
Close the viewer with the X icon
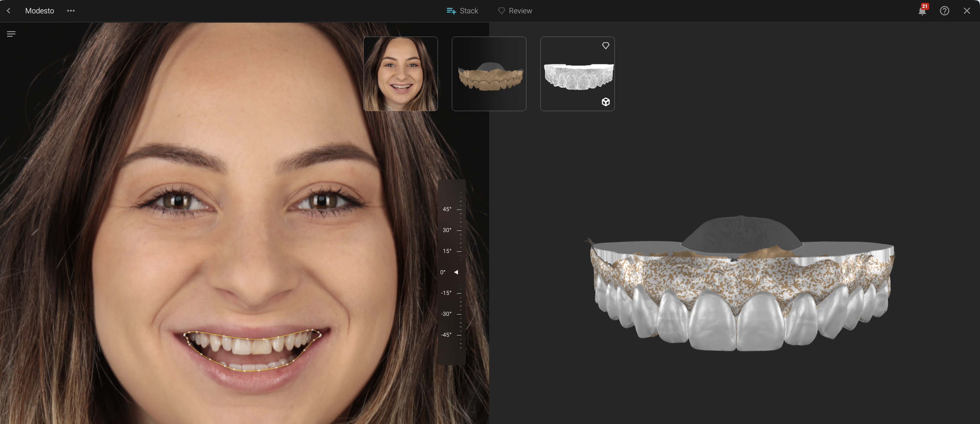967,11
